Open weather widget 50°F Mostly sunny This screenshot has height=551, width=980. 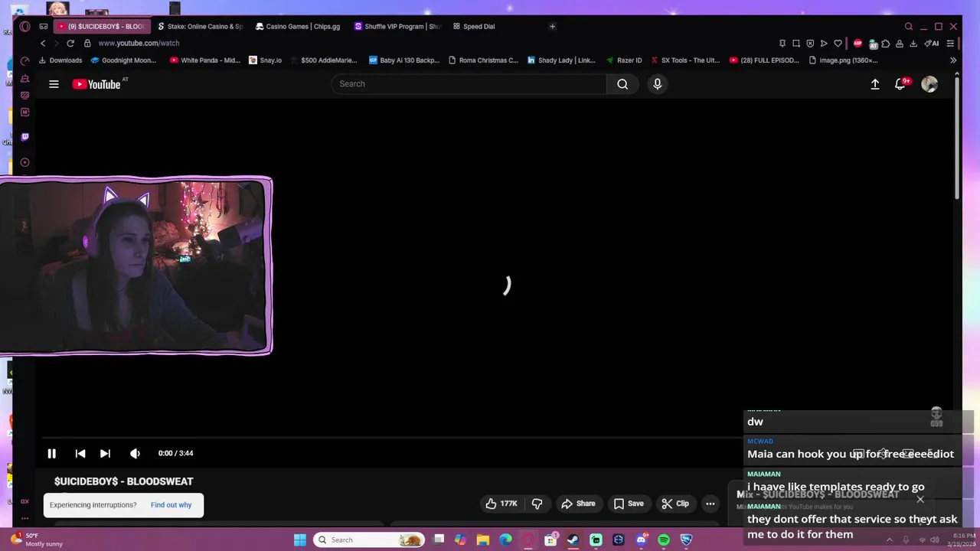pos(37,540)
